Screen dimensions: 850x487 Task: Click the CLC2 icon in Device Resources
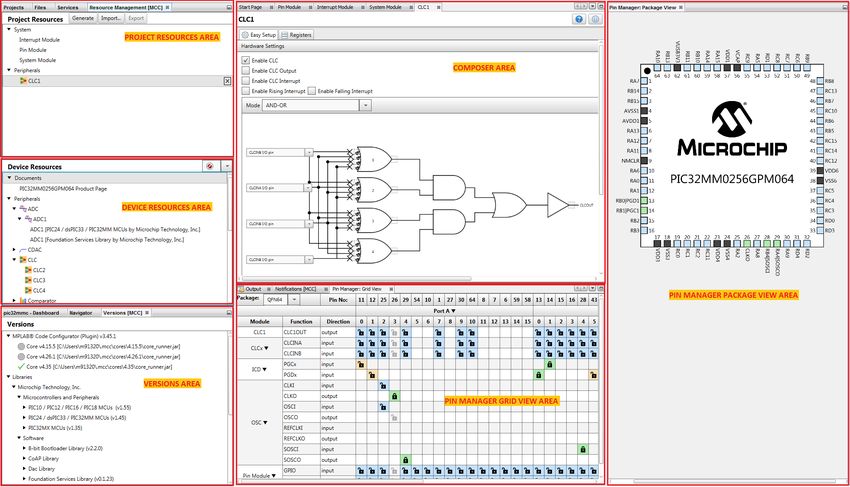[28, 270]
